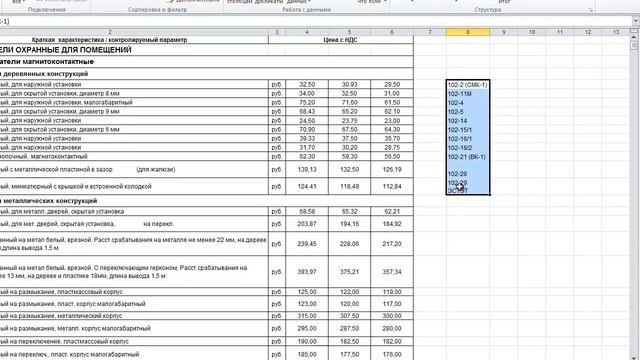This screenshot has height=360, width=640.
Task: Select column header 7
Action: (x=430, y=32)
